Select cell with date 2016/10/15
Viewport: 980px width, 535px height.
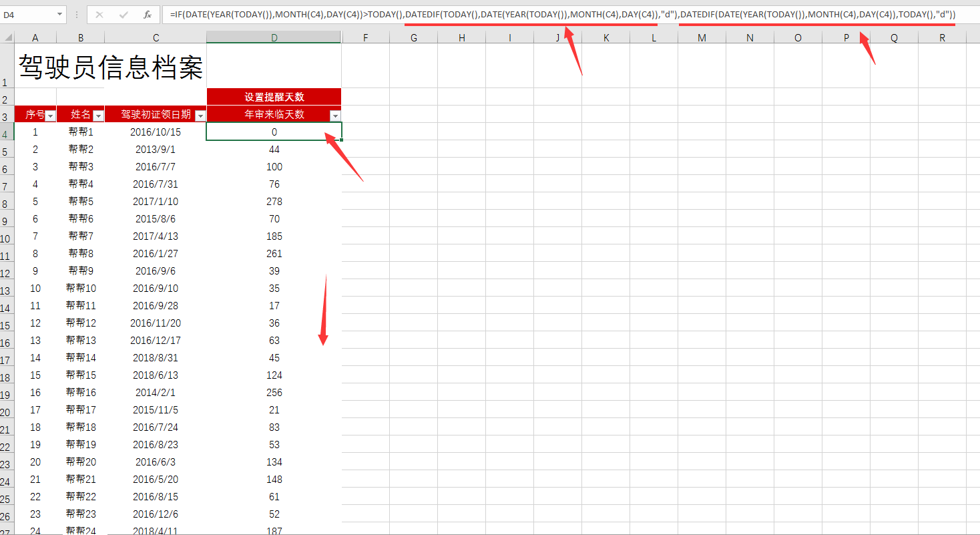(156, 132)
